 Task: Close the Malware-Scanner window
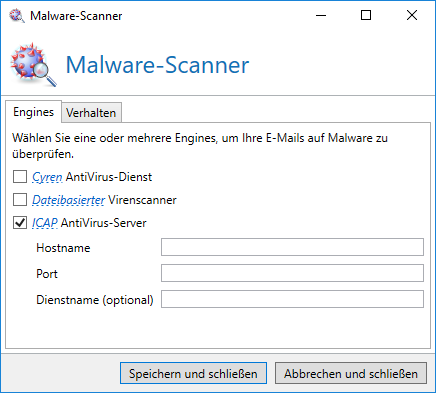coord(412,15)
